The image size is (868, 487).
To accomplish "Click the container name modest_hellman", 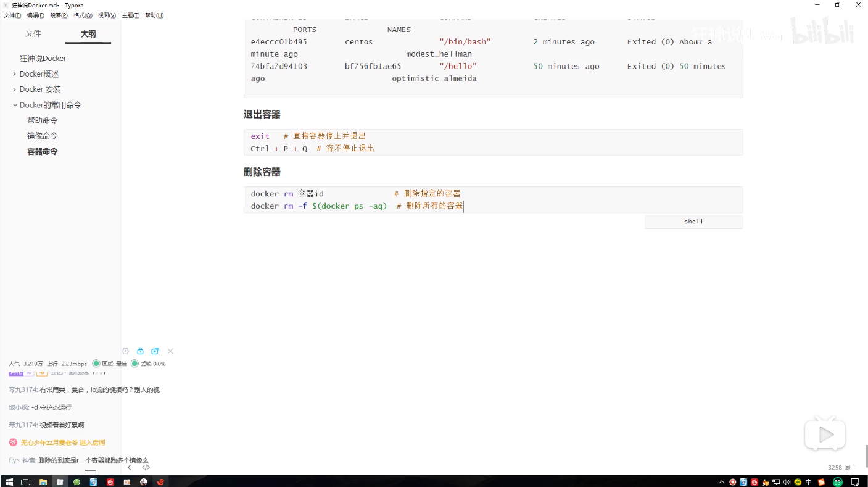I will [x=439, y=54].
